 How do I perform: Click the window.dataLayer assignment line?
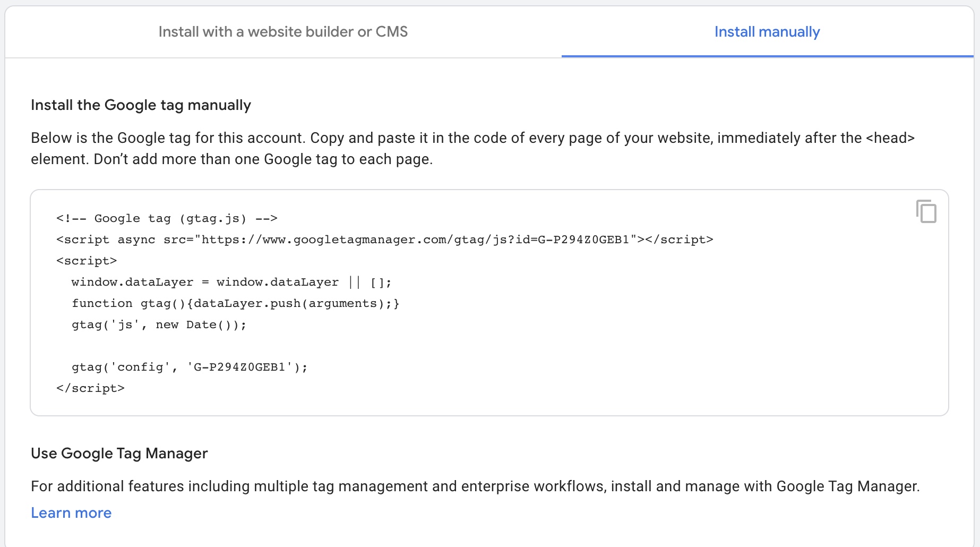click(231, 282)
